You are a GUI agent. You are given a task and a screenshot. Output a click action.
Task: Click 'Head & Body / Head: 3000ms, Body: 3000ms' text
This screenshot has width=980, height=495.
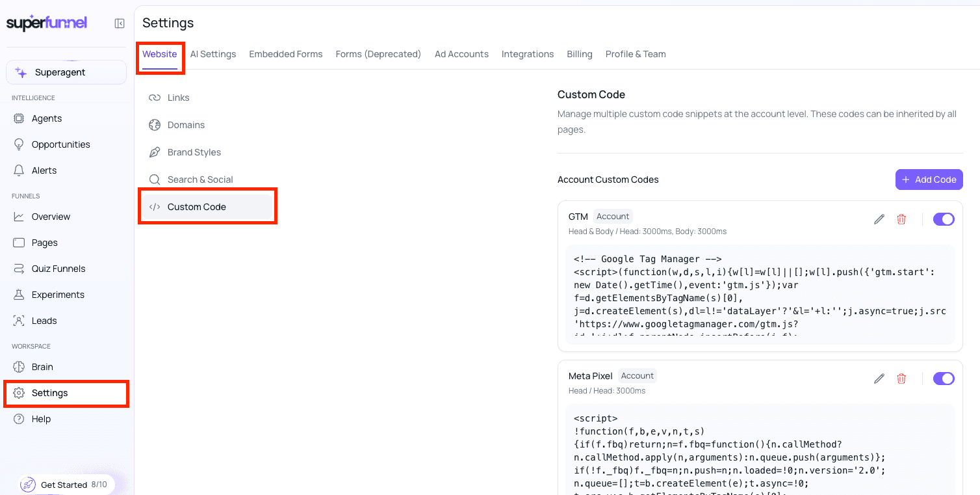click(647, 232)
